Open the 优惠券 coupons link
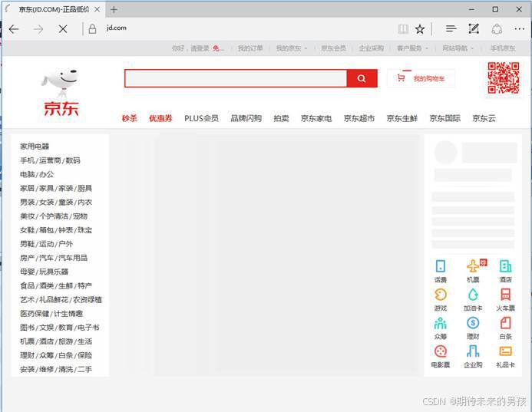 click(160, 118)
